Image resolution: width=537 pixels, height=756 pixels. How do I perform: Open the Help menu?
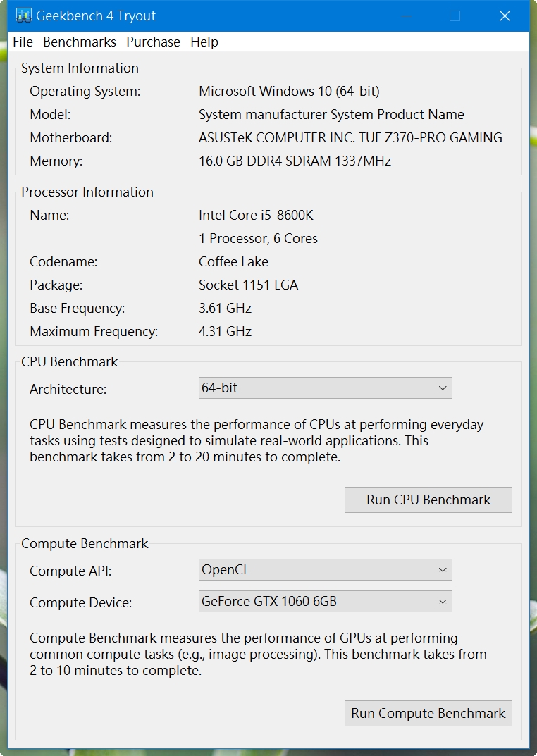click(204, 42)
